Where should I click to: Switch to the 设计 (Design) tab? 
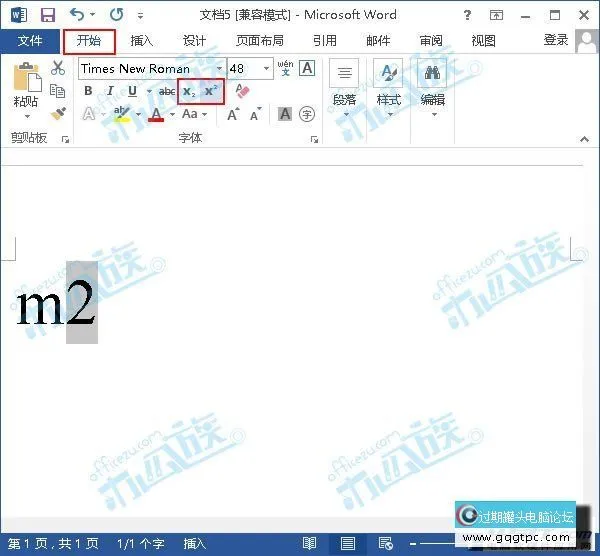point(194,41)
